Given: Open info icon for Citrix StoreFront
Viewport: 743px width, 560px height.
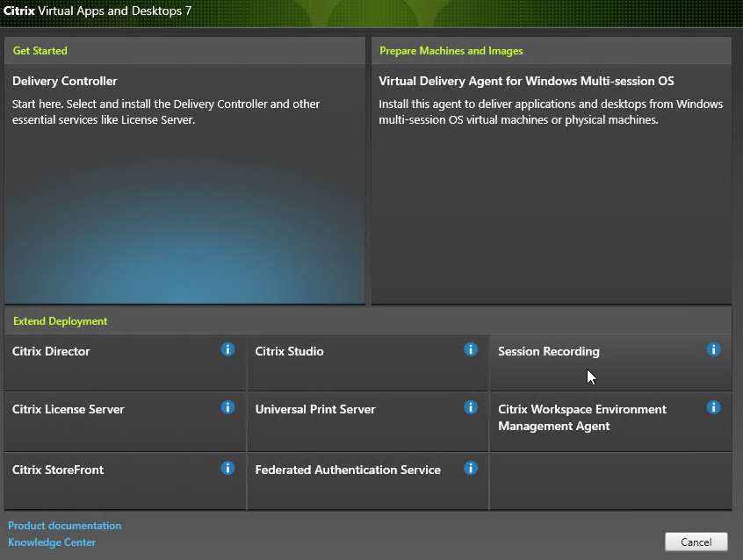Looking at the screenshot, I should point(227,468).
